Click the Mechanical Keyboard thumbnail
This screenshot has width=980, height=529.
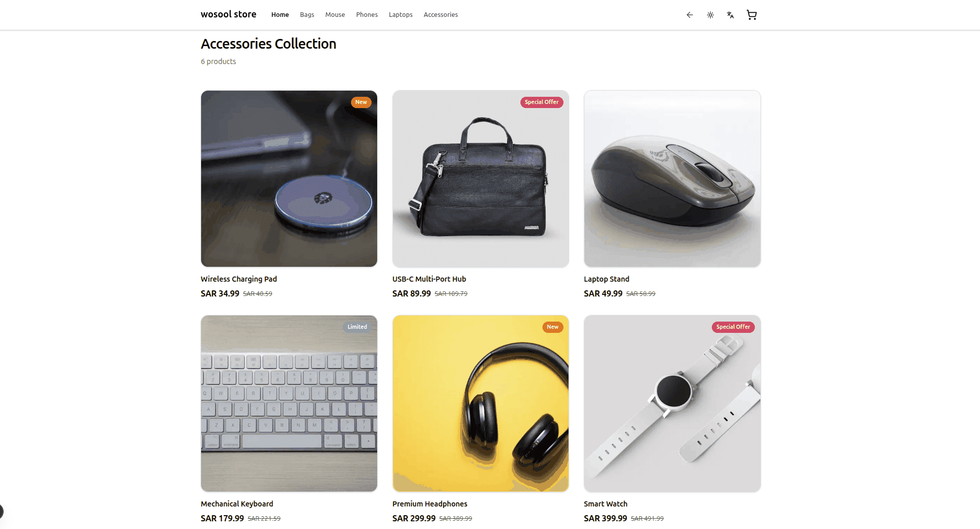pos(289,404)
